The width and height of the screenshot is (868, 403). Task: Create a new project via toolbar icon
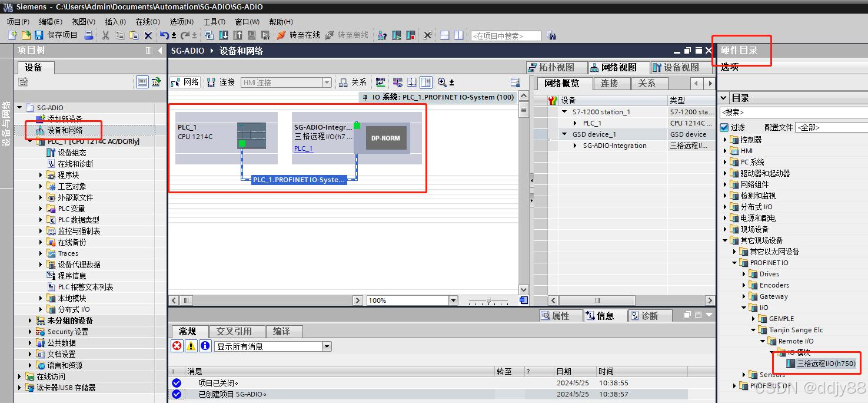[12, 35]
